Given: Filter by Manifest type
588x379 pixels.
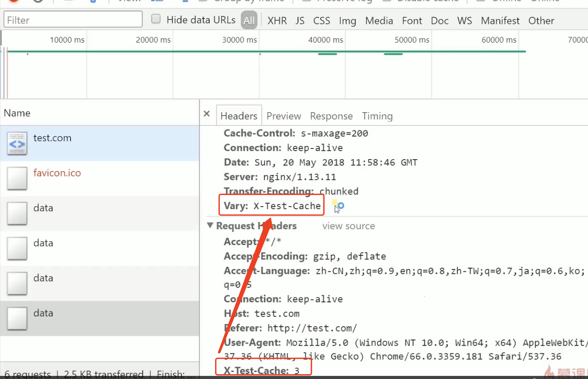Looking at the screenshot, I should click(500, 21).
